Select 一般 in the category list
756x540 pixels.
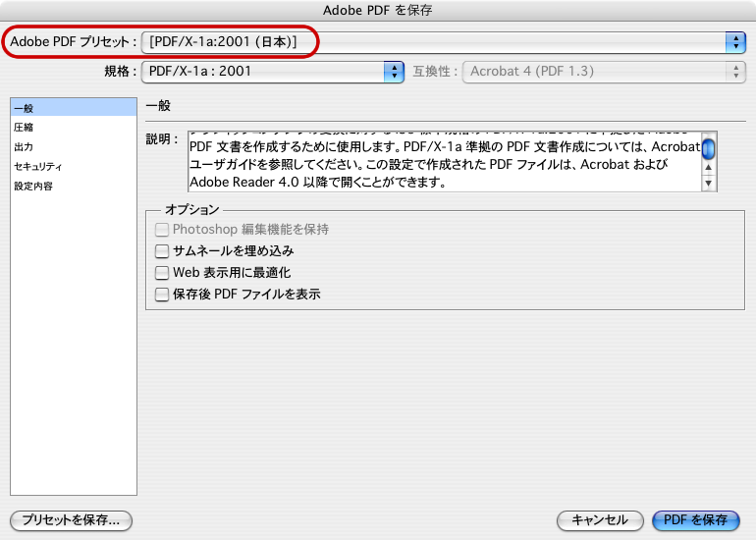point(74,108)
